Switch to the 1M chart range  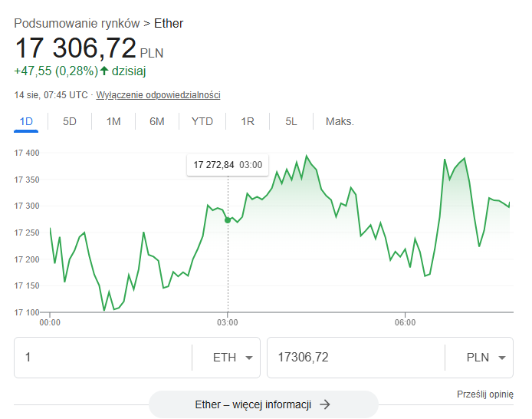coord(113,121)
